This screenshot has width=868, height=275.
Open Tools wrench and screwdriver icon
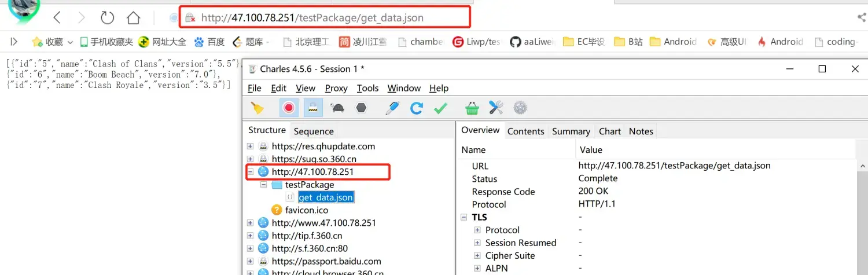(x=496, y=108)
